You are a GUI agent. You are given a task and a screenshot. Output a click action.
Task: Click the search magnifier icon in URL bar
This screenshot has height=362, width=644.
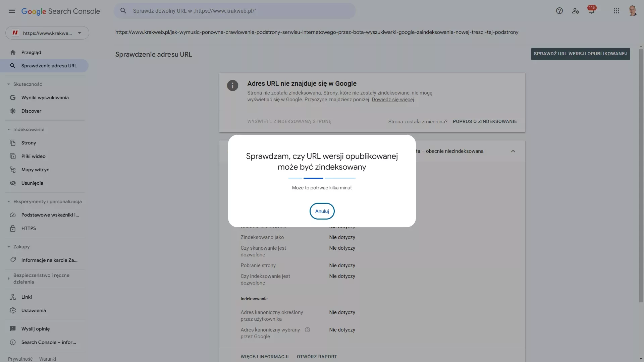123,11
